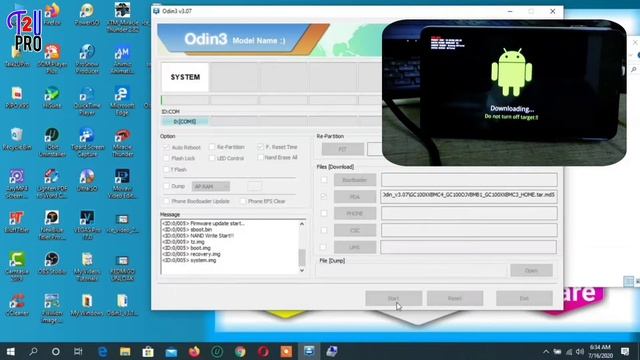Open the notification center icon
The image size is (640, 360).
click(625, 351)
